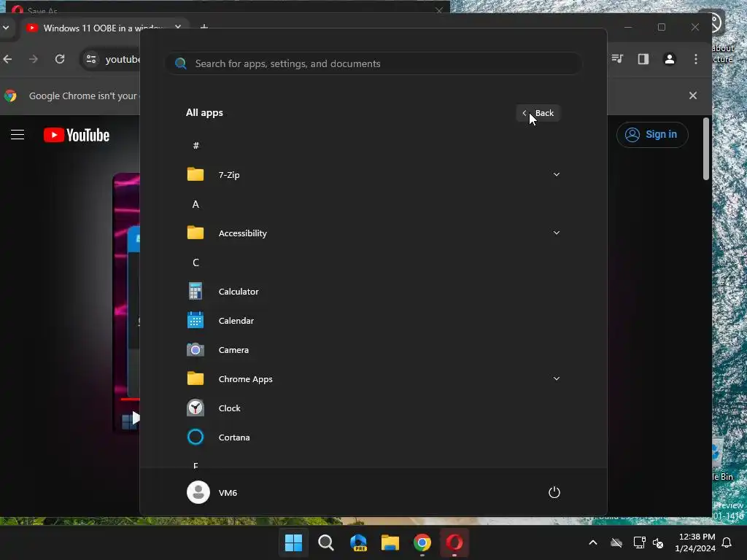Open the power options button
Screen dimensions: 747x560
[x=554, y=492]
